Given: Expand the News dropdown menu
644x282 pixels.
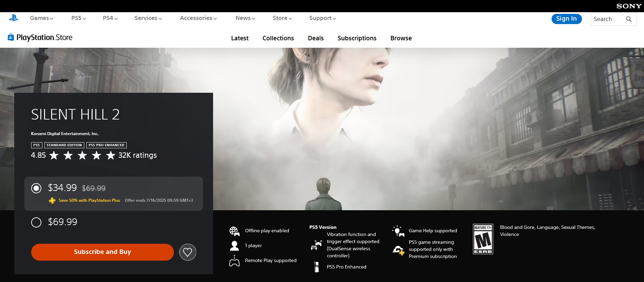Looking at the screenshot, I should pos(245,18).
